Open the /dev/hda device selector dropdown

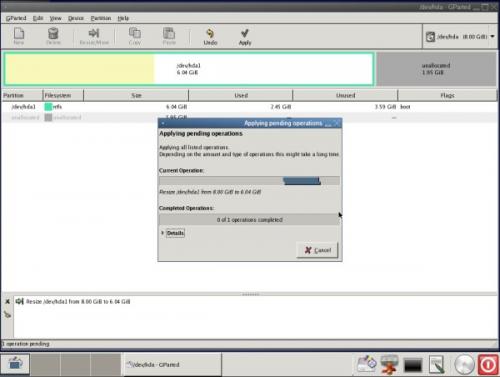[x=460, y=36]
